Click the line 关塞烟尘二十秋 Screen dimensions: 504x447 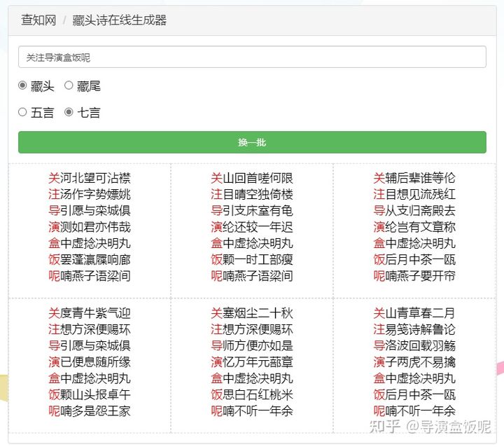click(x=252, y=312)
